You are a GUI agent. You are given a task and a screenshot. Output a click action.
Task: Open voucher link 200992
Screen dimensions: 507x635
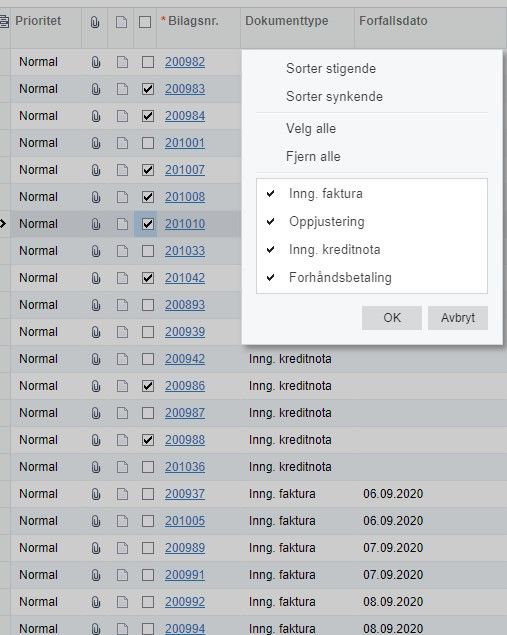pyautogui.click(x=185, y=602)
